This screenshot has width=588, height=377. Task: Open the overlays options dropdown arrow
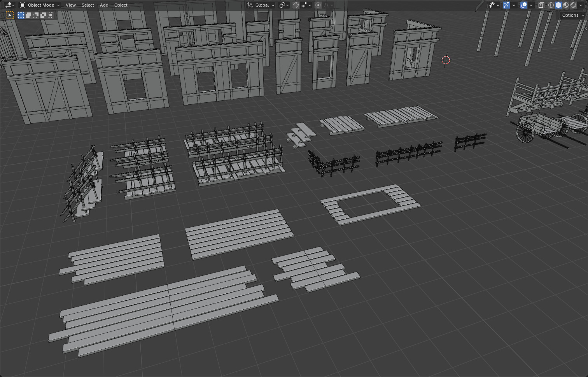point(531,5)
